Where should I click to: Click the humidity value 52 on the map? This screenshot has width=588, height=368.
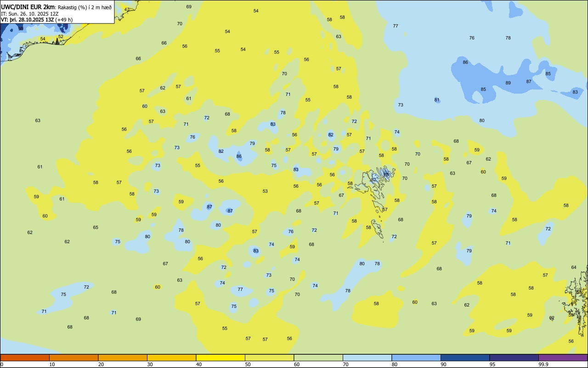click(61, 37)
